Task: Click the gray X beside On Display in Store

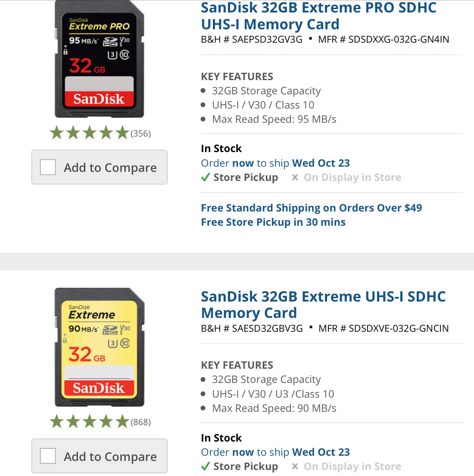Action: 294,177
